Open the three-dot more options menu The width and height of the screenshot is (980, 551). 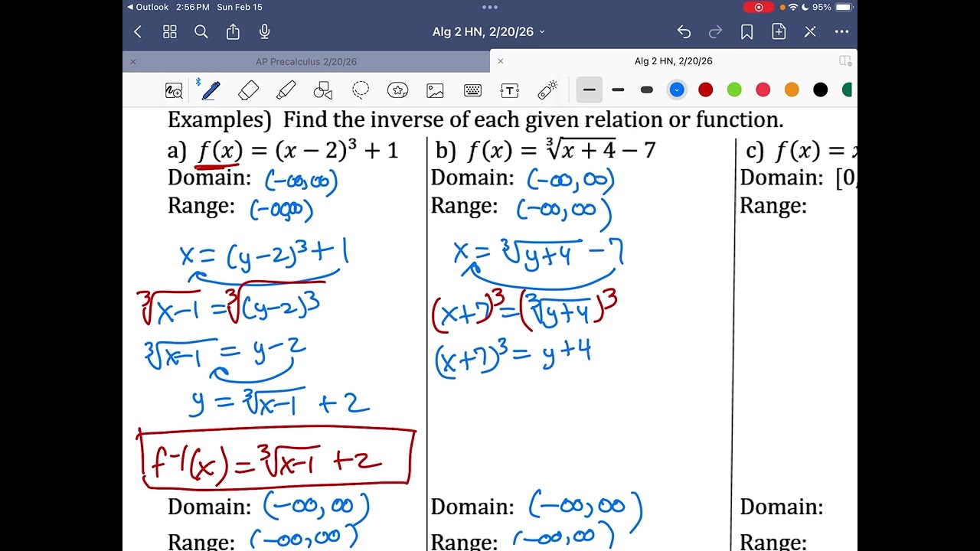[x=841, y=31]
